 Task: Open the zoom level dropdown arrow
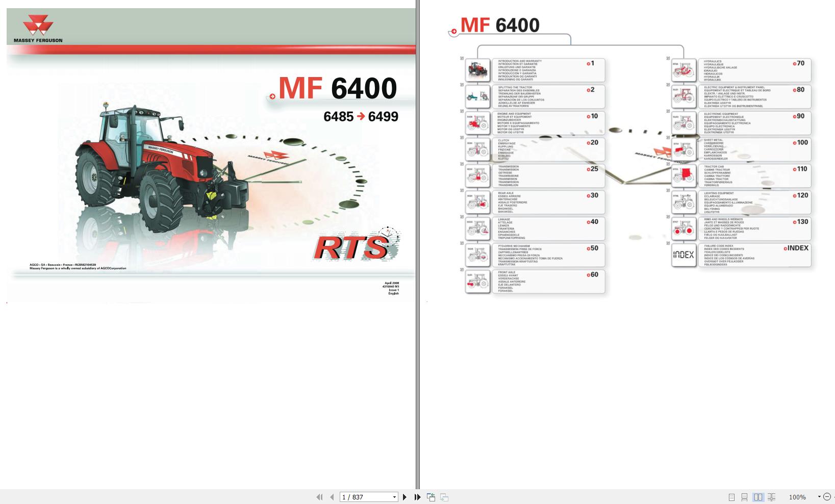point(819,497)
